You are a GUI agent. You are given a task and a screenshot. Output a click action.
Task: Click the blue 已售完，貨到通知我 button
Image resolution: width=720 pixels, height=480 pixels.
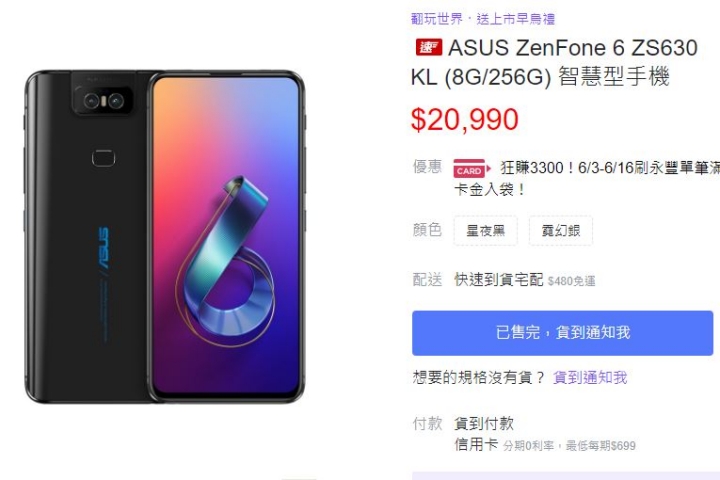pos(562,333)
